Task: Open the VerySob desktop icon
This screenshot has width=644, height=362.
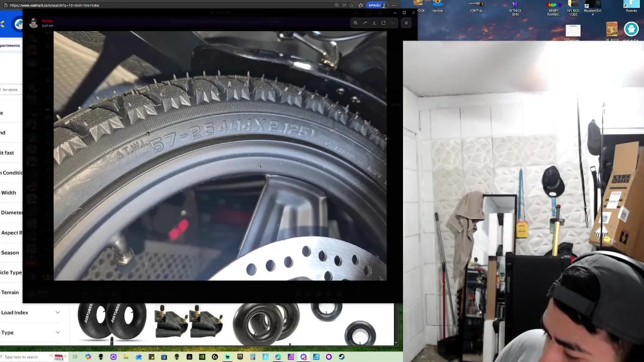Action: tap(438, 7)
